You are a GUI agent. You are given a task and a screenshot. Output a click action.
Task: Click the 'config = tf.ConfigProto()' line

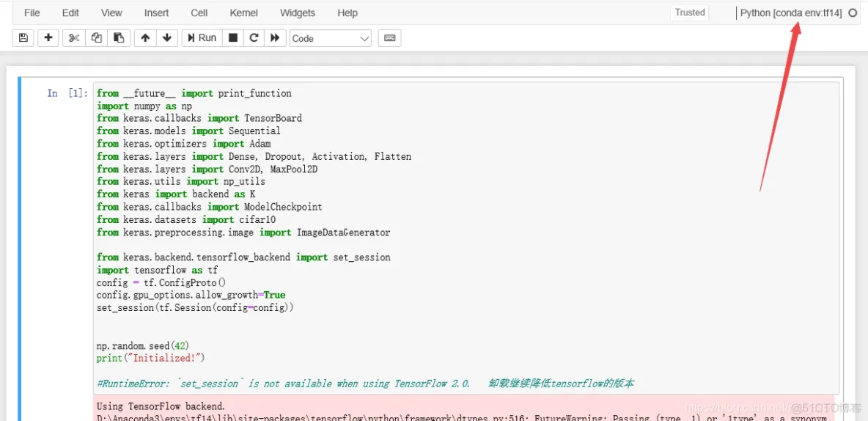click(x=161, y=282)
